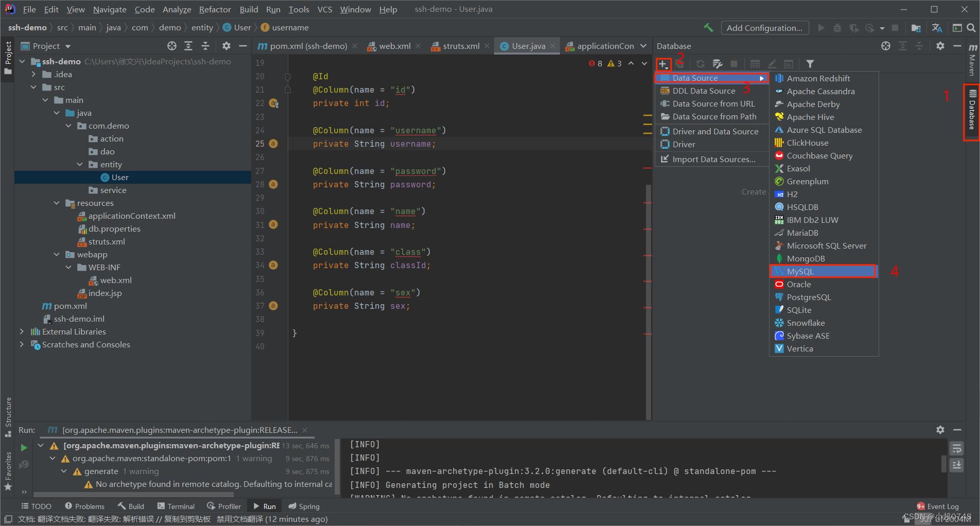Screen dimensions: 980x526
Task: Open the Refactor menu
Action: point(215,9)
